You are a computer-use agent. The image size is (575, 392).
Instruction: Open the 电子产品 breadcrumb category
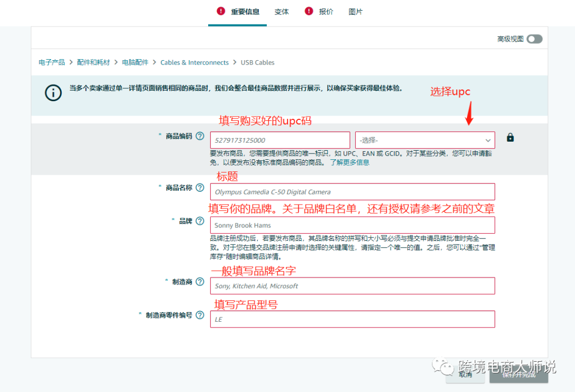pyautogui.click(x=51, y=62)
